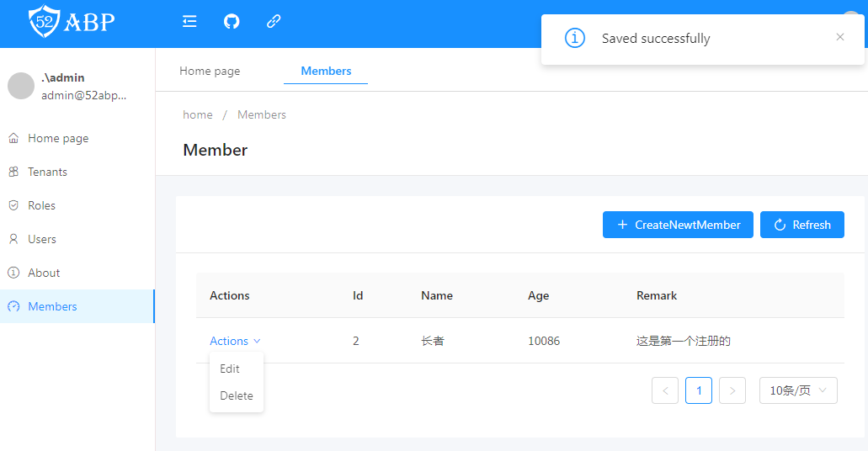Click the 52ABP shield logo
The image size is (868, 451).
(44, 22)
